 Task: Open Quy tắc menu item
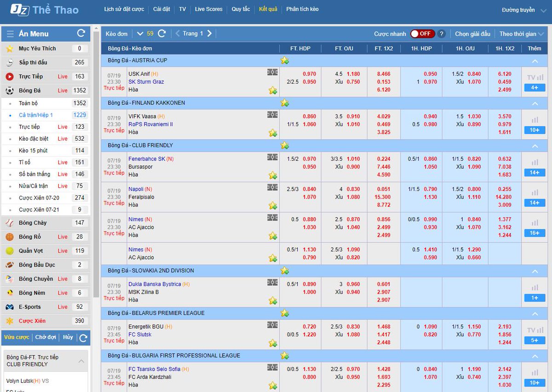[x=241, y=9]
